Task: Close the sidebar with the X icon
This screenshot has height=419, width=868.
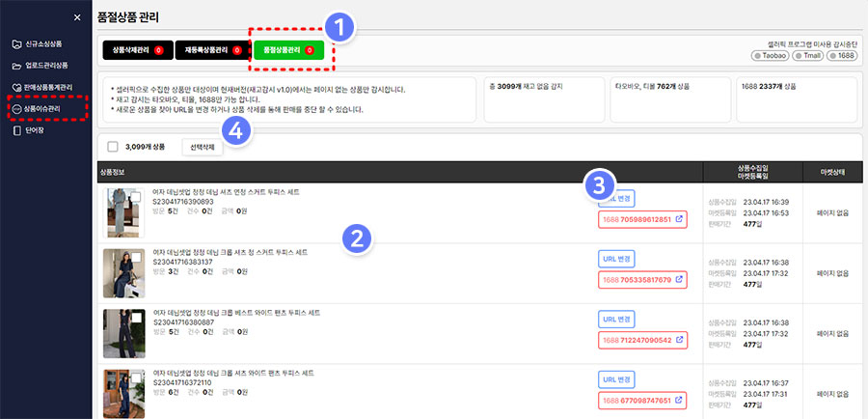Action: [77, 17]
